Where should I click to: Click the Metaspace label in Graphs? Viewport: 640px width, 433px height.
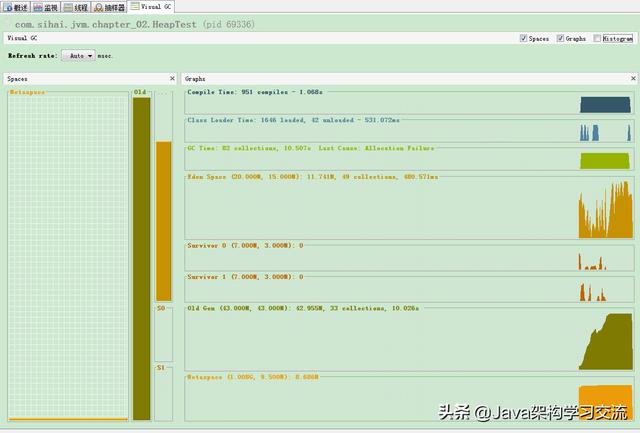click(252, 377)
